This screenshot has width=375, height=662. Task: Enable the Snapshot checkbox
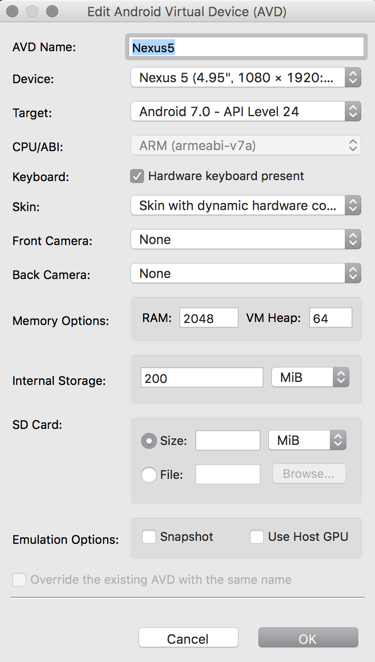tap(149, 537)
